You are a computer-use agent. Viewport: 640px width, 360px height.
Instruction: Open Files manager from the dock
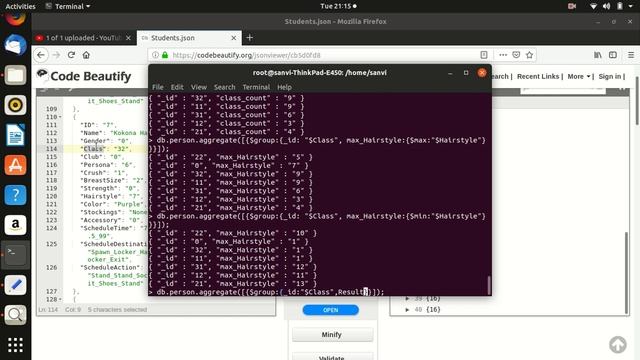(x=15, y=75)
